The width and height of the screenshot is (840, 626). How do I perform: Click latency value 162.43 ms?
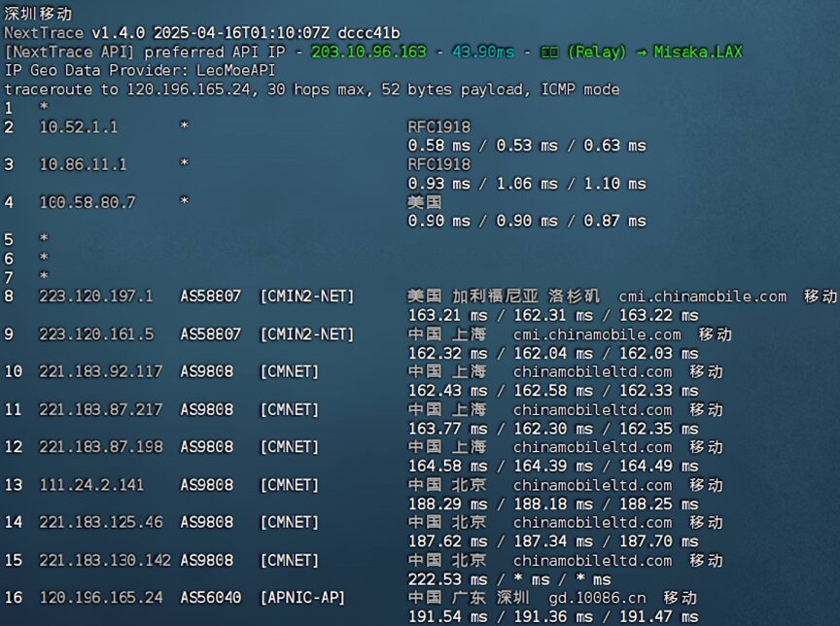(x=448, y=391)
